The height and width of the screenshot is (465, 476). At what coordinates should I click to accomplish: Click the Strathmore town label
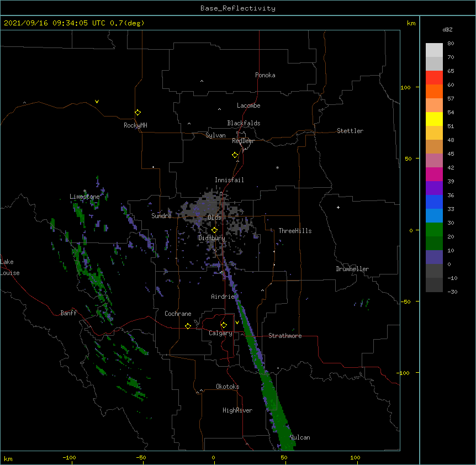click(285, 336)
